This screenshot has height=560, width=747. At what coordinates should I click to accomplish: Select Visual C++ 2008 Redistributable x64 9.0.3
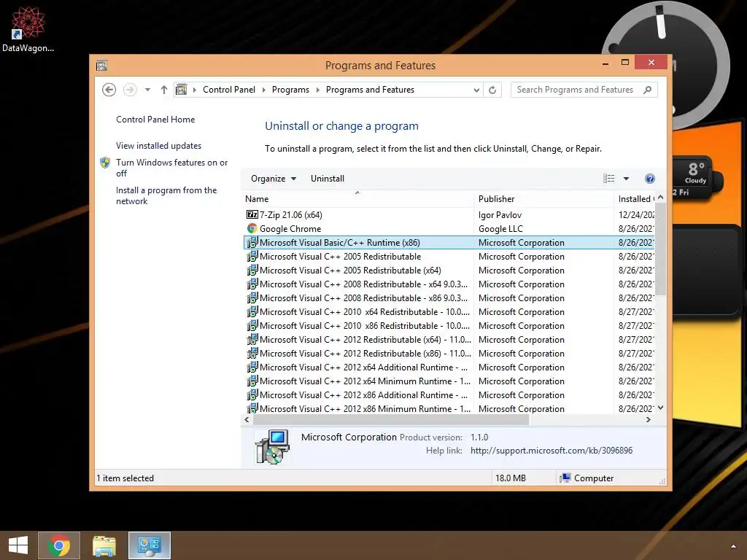click(x=449, y=284)
